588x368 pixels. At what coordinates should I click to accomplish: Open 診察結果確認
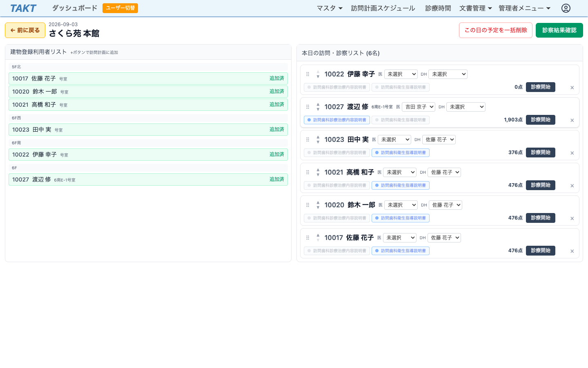[559, 30]
